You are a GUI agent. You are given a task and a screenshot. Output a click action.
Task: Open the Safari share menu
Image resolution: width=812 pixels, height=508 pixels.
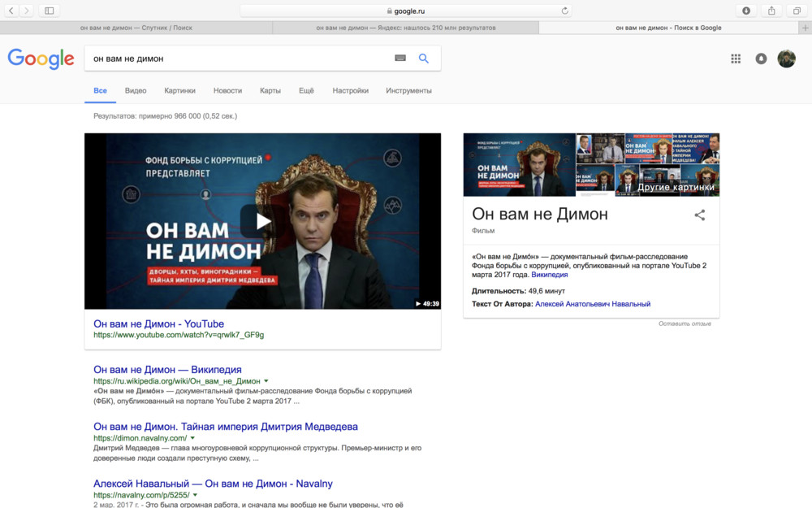(771, 11)
